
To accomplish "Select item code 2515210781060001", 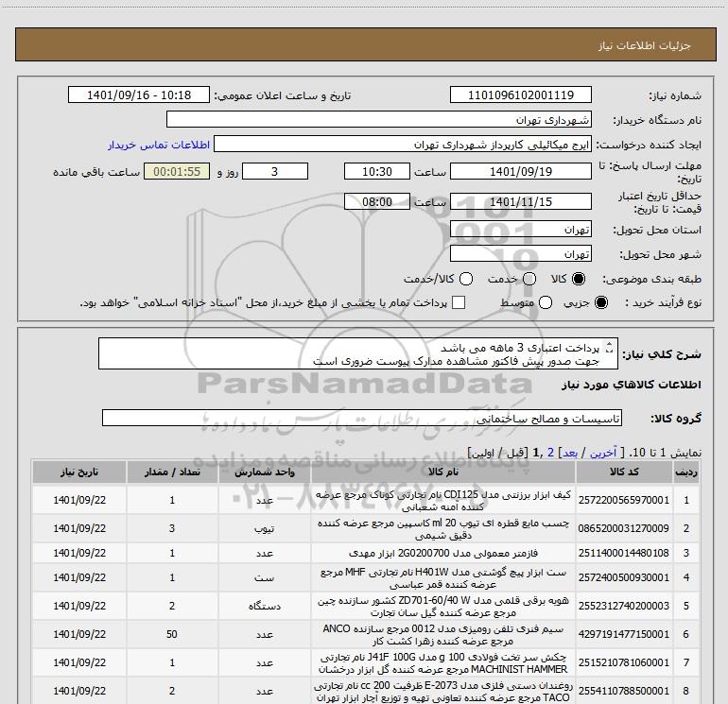I will pos(624,662).
